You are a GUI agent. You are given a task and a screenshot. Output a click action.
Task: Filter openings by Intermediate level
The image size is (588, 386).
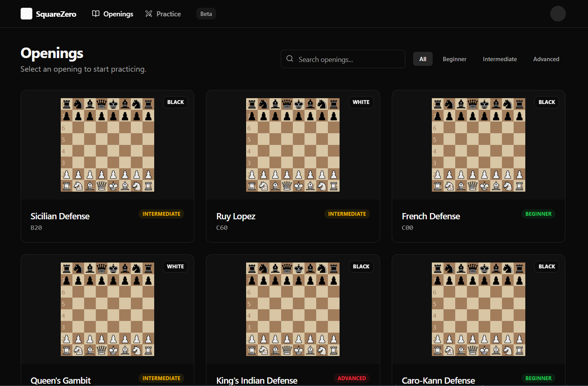click(x=500, y=59)
